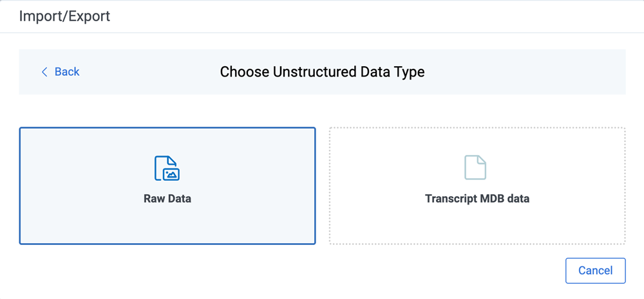Screen dimensions: 644x299
Task: Click the Raw Data image-file icon
Action: (x=167, y=168)
